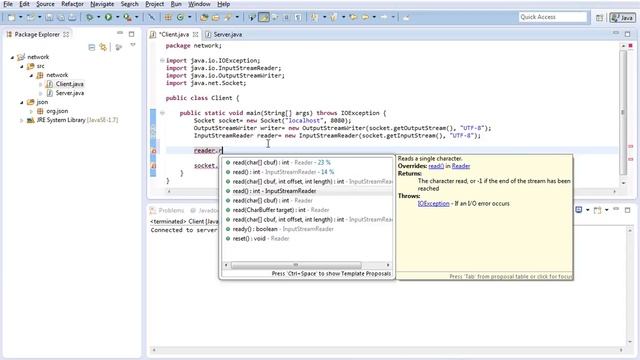Image resolution: width=640 pixels, height=360 pixels.
Task: Open the New icon dropdown arrow
Action: (20, 18)
